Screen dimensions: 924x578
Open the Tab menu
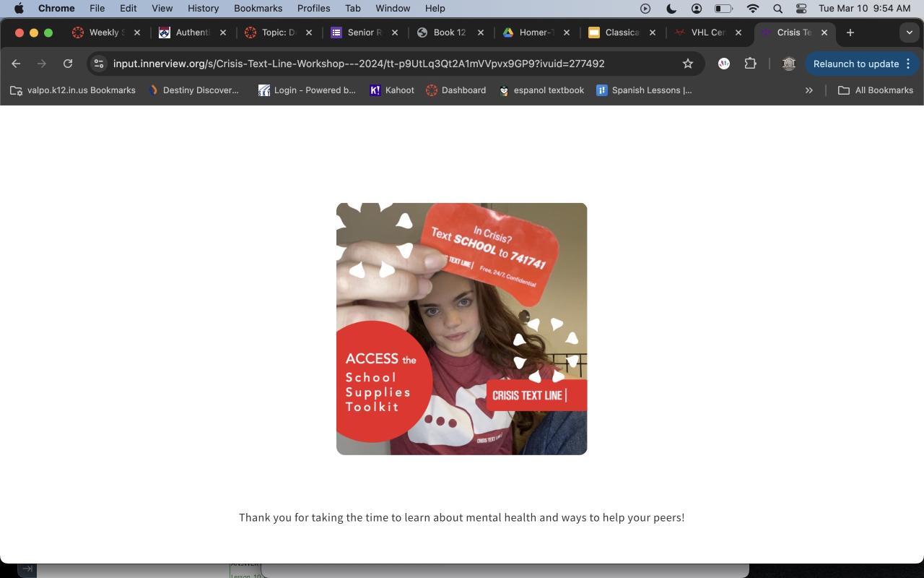click(352, 9)
